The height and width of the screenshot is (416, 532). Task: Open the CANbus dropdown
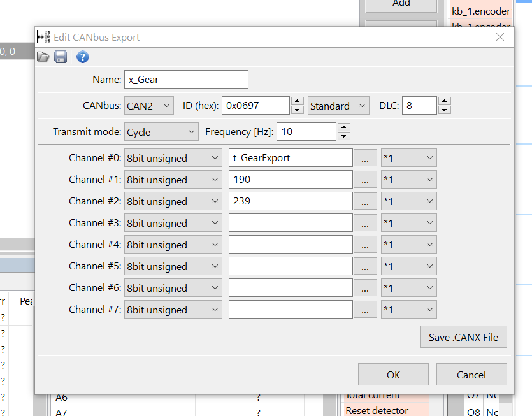click(x=148, y=106)
